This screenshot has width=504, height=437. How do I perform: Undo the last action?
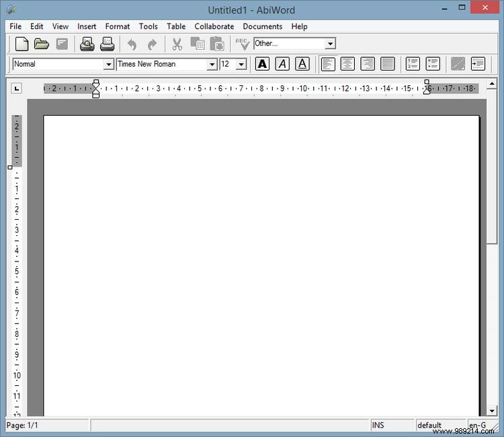pos(132,44)
